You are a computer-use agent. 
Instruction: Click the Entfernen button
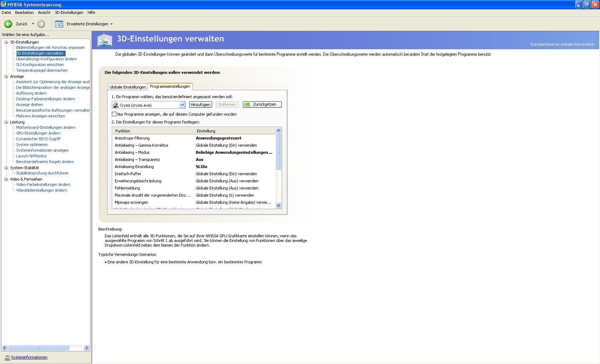(227, 105)
